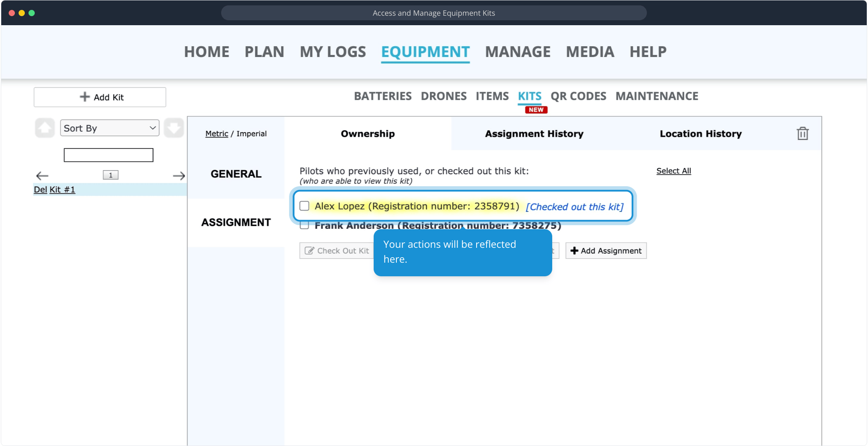
Task: Open the GENERAL section
Action: click(x=236, y=174)
